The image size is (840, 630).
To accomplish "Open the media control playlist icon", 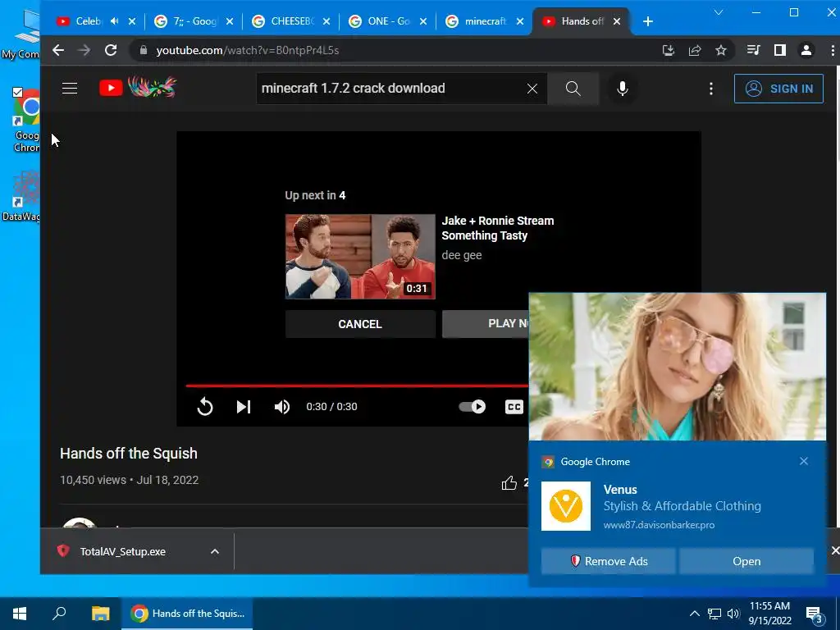I will [x=753, y=50].
